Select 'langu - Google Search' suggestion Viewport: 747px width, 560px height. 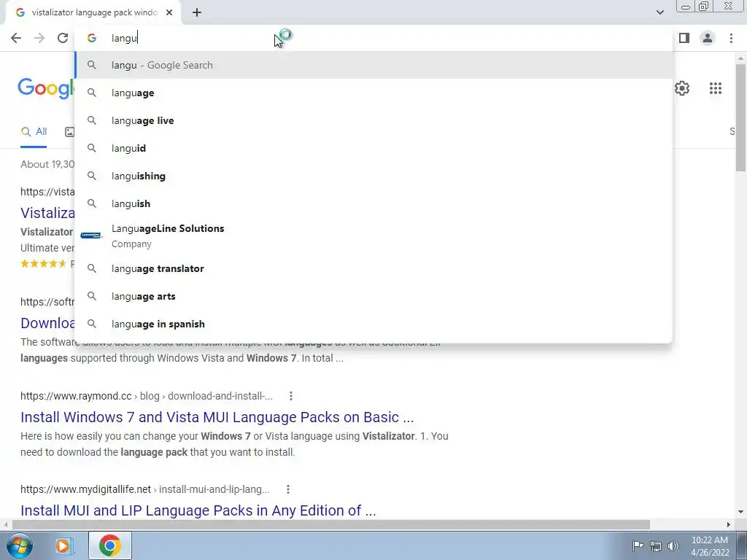[x=373, y=65]
